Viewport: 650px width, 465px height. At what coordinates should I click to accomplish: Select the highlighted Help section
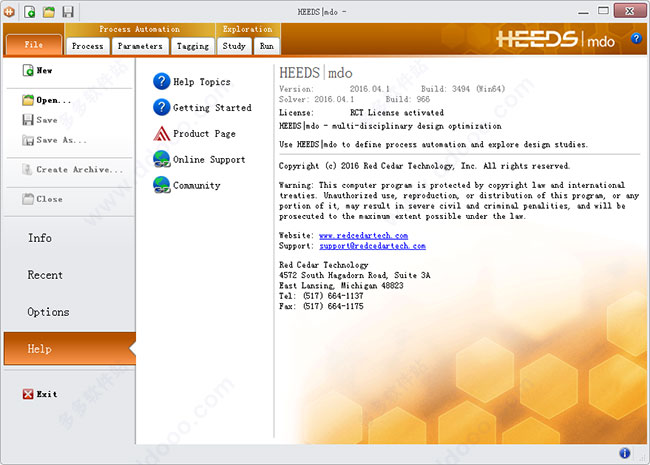pyautogui.click(x=69, y=349)
